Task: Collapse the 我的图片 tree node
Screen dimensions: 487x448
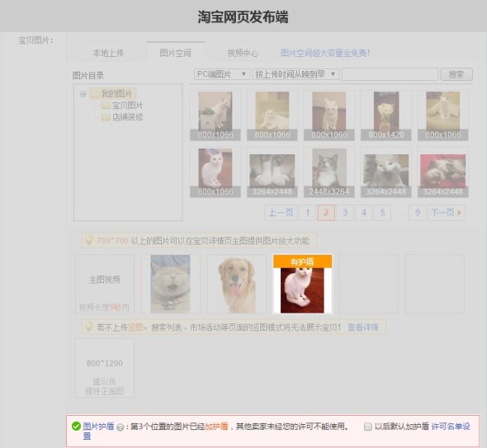Action: (83, 93)
